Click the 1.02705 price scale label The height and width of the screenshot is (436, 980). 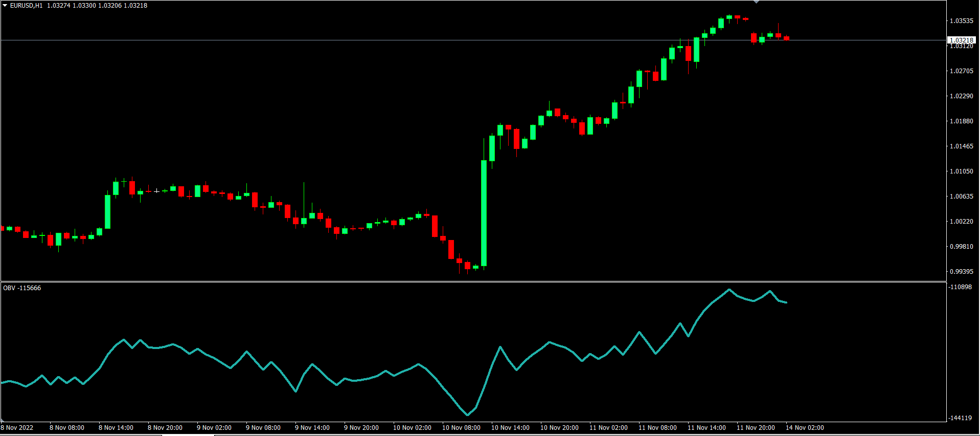click(962, 71)
